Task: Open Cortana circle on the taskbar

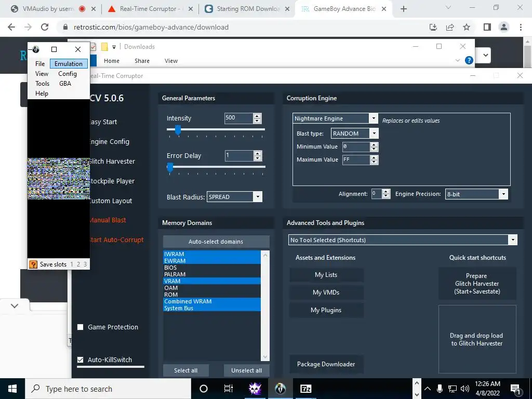Action: pyautogui.click(x=204, y=389)
